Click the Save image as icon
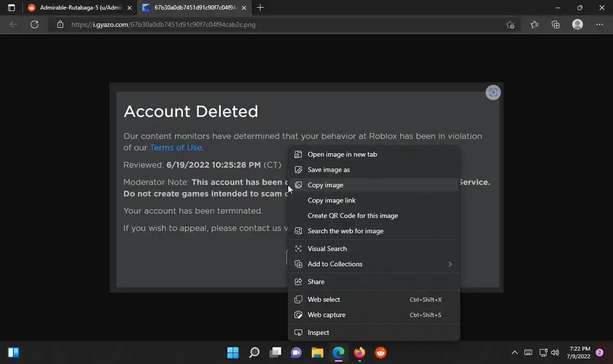Viewport: 613px width, 364px height. 298,170
